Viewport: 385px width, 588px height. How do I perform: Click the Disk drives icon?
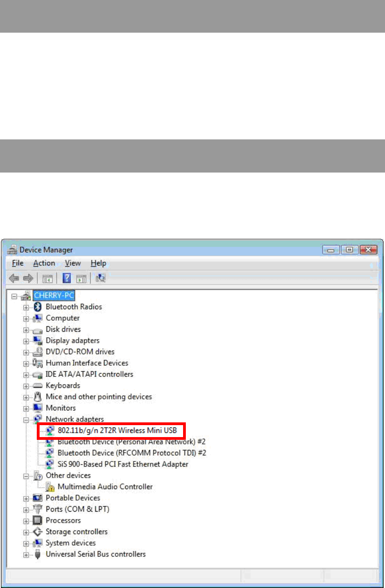pos(38,329)
